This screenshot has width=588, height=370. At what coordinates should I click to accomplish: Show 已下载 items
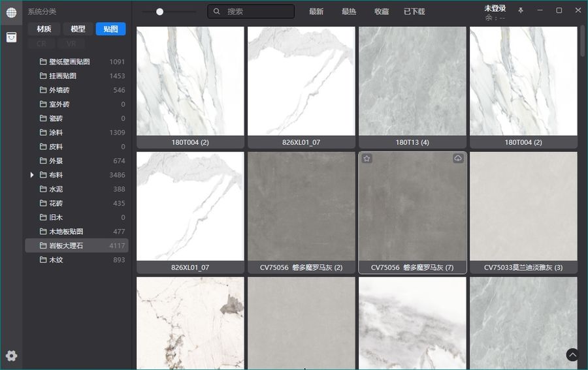pos(414,12)
